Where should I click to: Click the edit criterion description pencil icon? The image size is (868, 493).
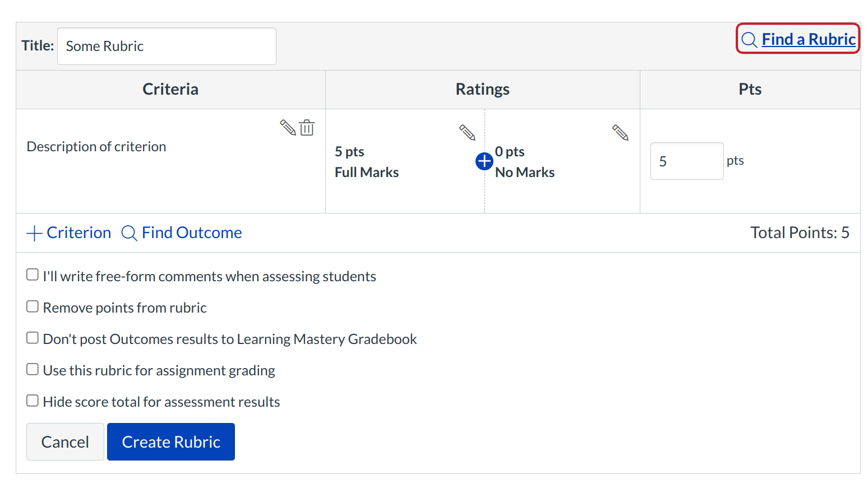[x=288, y=128]
